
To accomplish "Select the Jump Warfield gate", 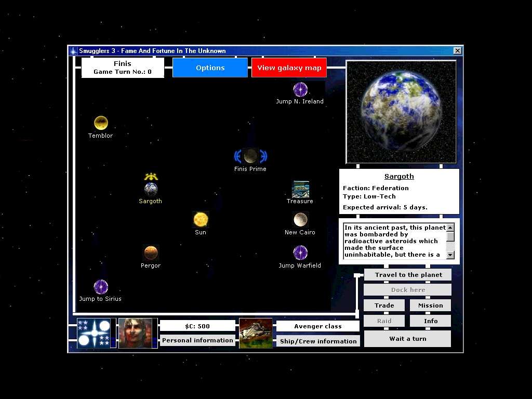I will click(x=300, y=253).
